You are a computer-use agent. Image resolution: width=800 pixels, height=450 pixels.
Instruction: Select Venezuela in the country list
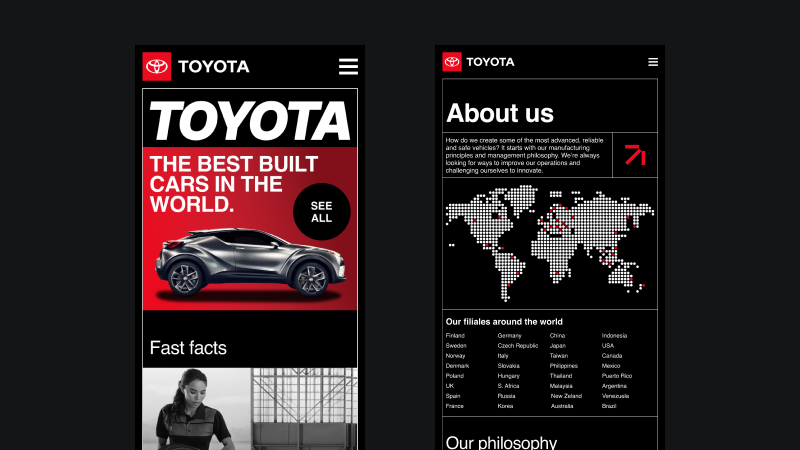[615, 396]
